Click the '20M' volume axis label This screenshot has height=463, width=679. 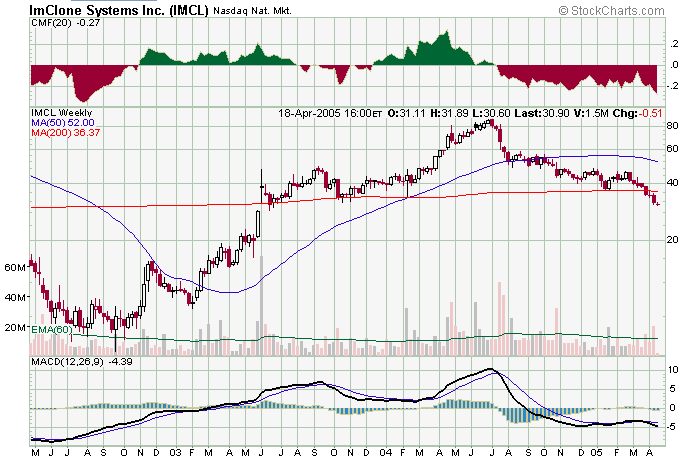(x=15, y=327)
